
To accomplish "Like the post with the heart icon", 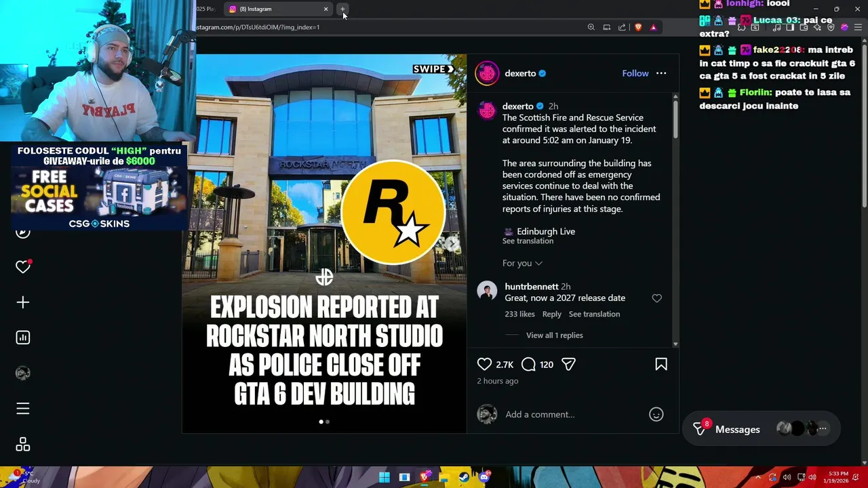I will (x=484, y=365).
